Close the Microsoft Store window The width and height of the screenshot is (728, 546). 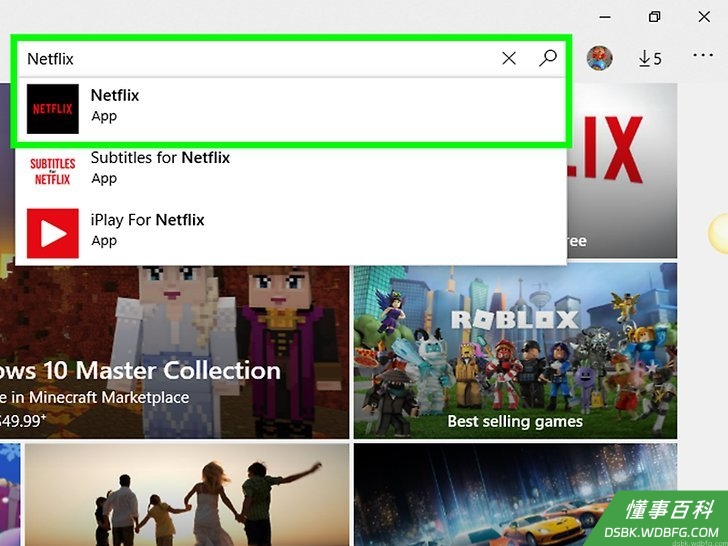point(704,17)
